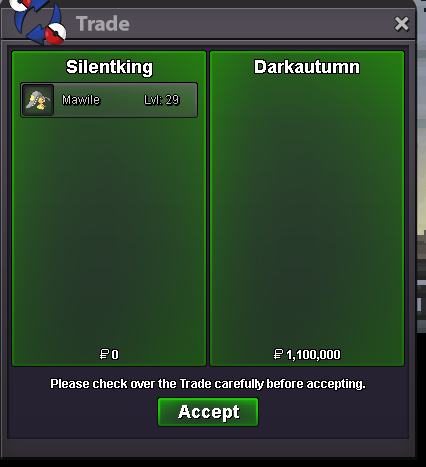426x467 pixels.
Task: Click the Trade swap-arrows Pokéball icon
Action: (x=38, y=22)
